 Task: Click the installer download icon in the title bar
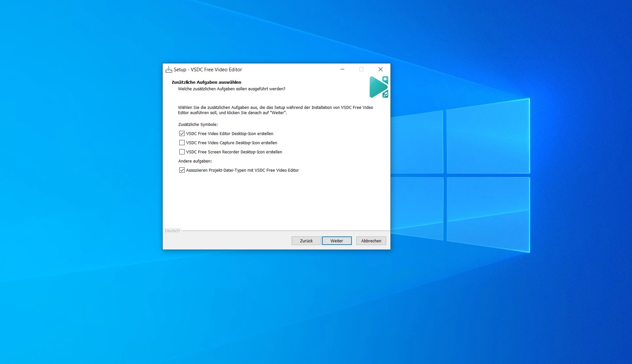tap(168, 69)
